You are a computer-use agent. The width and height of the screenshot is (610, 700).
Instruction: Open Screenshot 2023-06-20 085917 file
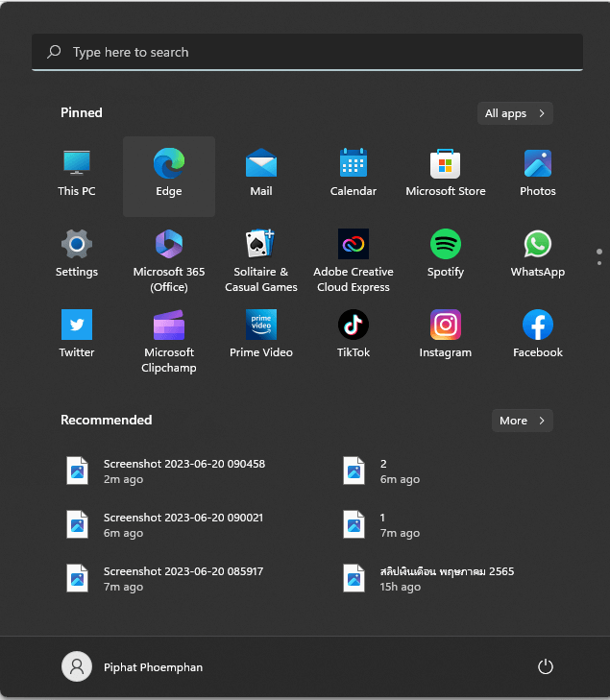tap(183, 578)
